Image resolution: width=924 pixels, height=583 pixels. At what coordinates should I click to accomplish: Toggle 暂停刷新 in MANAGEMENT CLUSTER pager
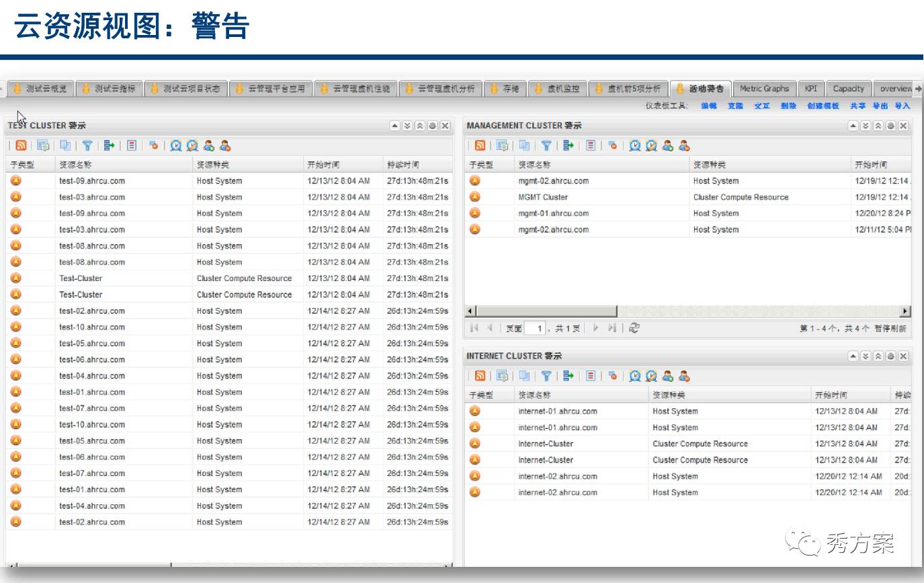coord(890,329)
